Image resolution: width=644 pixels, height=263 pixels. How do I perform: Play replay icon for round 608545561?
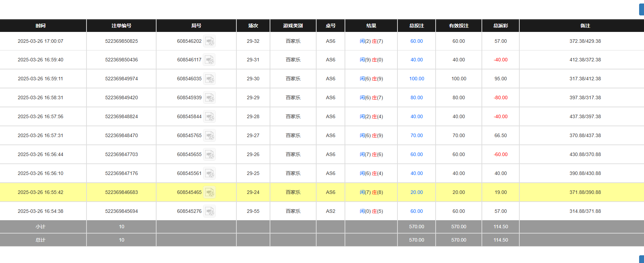(x=209, y=174)
